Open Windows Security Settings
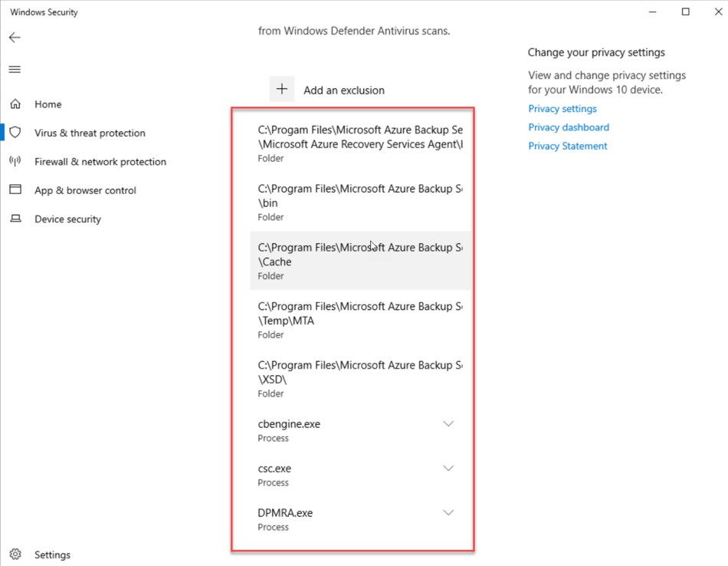This screenshot has width=728, height=566. coord(52,554)
